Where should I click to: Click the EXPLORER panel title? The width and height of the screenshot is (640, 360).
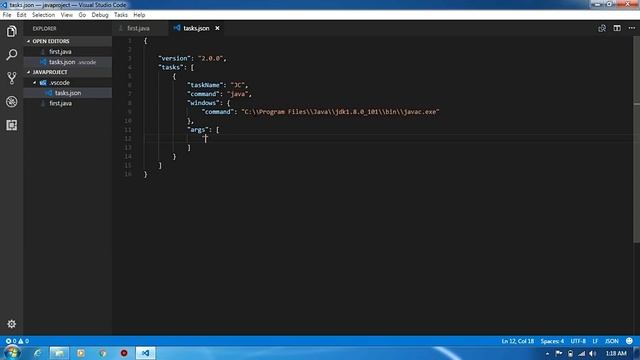pyautogui.click(x=44, y=29)
